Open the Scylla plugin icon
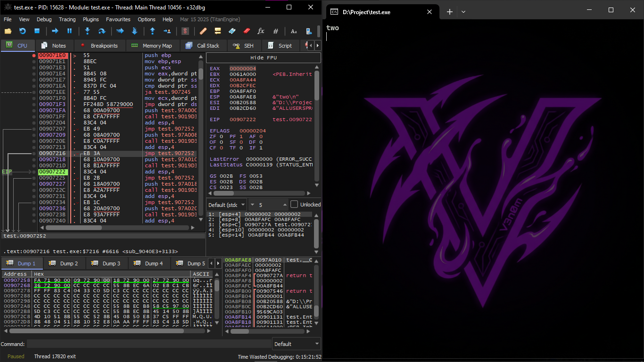644x362 pixels. [185, 31]
